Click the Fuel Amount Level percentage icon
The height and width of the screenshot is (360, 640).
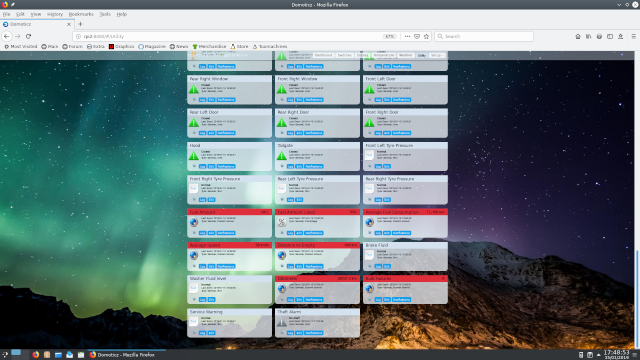click(282, 222)
